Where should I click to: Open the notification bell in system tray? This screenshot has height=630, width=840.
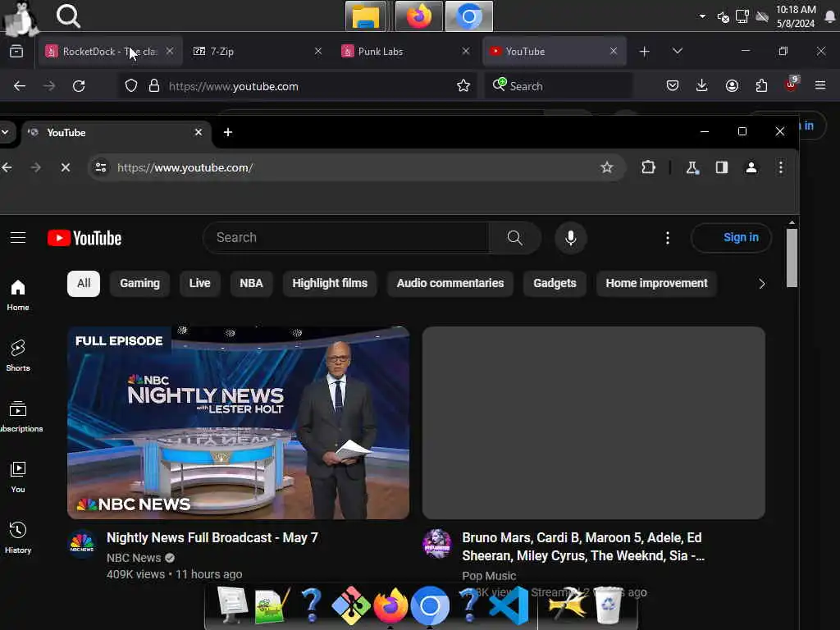830,16
